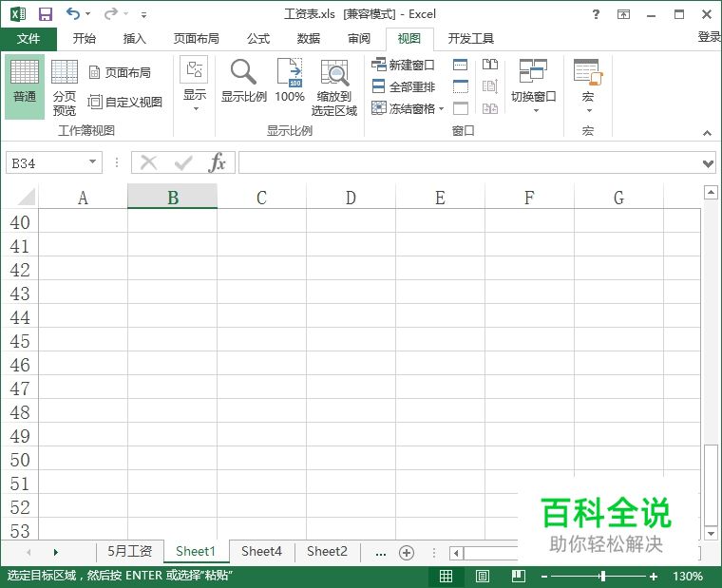Image resolution: width=722 pixels, height=588 pixels.
Task: Expand the Macros (宏) dropdown arrow
Action: click(589, 110)
